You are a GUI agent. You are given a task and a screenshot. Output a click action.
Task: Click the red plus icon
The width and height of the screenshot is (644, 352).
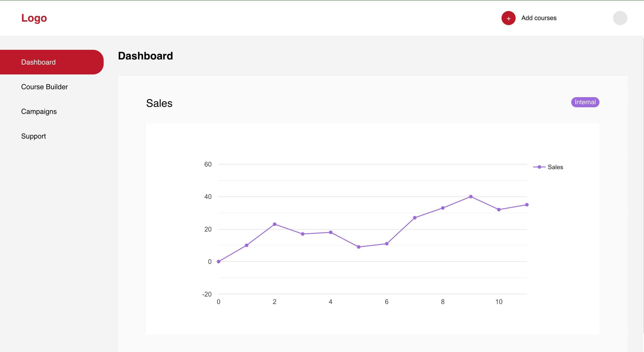click(x=508, y=18)
